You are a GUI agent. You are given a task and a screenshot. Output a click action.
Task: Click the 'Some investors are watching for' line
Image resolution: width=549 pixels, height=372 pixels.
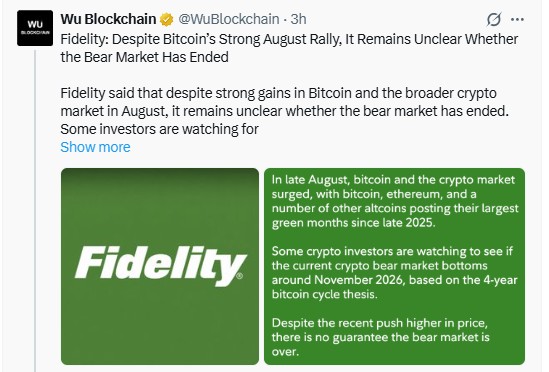(x=159, y=129)
